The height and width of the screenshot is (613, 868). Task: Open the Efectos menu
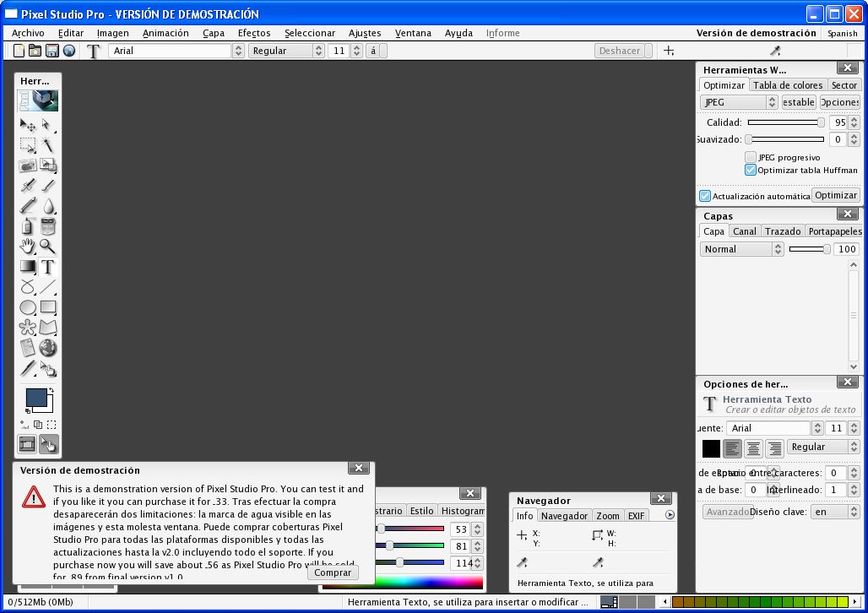(254, 33)
